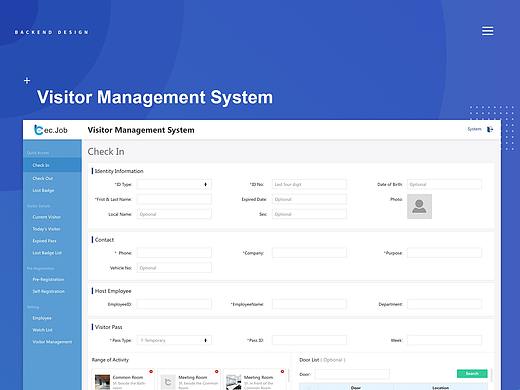Screen dimensions: 520x390
Task: Focus the ID No input field
Action: (309, 184)
